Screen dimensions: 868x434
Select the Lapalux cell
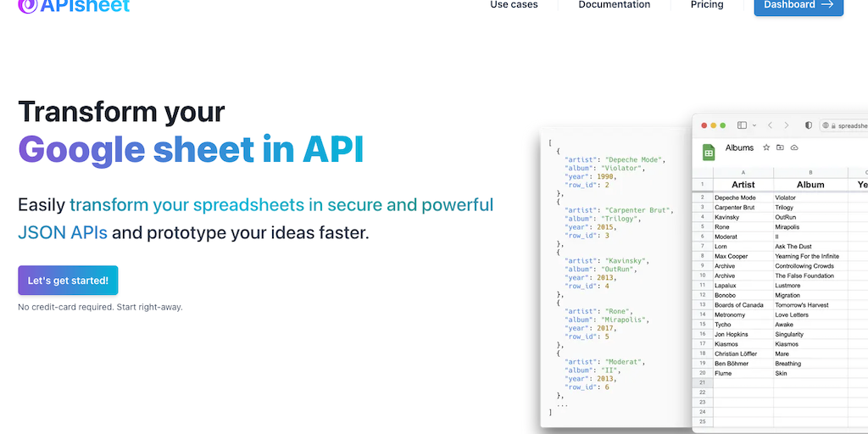point(743,286)
